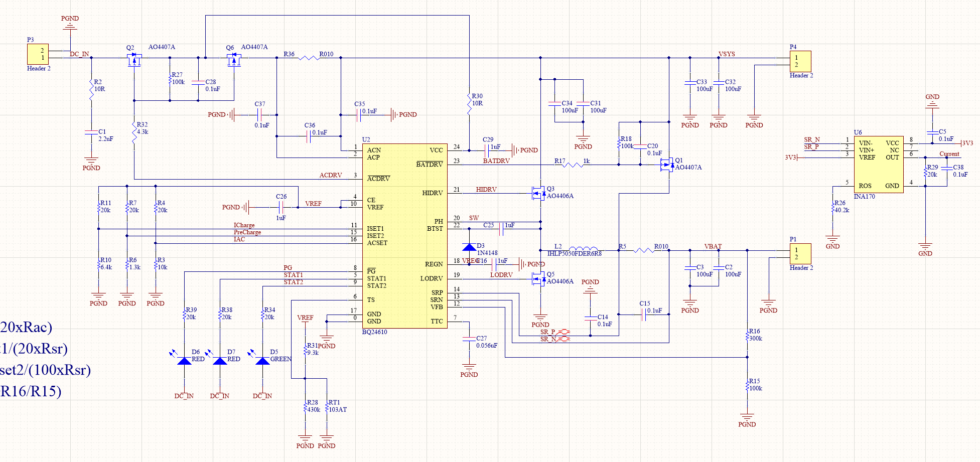Select the P3 Header 2 connector
Viewport: 980px width, 462px height.
click(38, 54)
